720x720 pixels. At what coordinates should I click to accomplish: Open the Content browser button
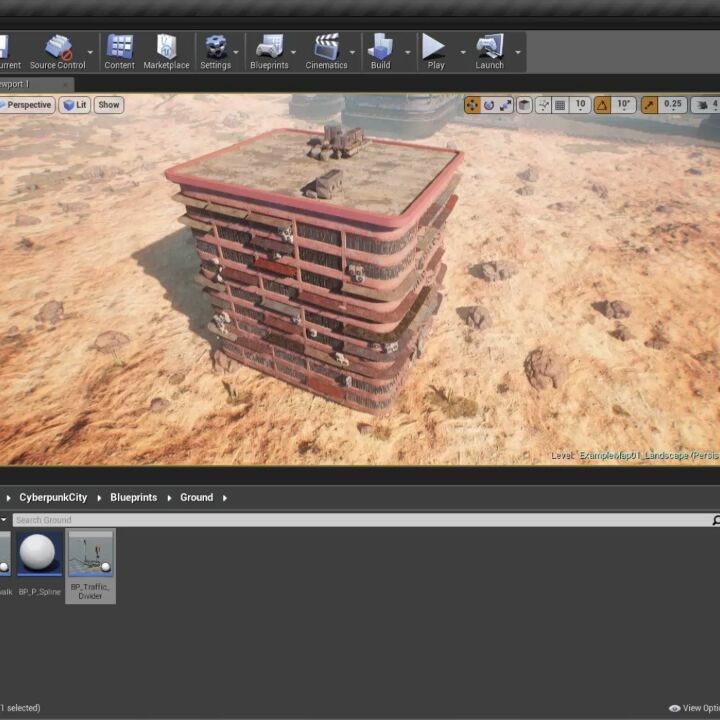point(119,52)
